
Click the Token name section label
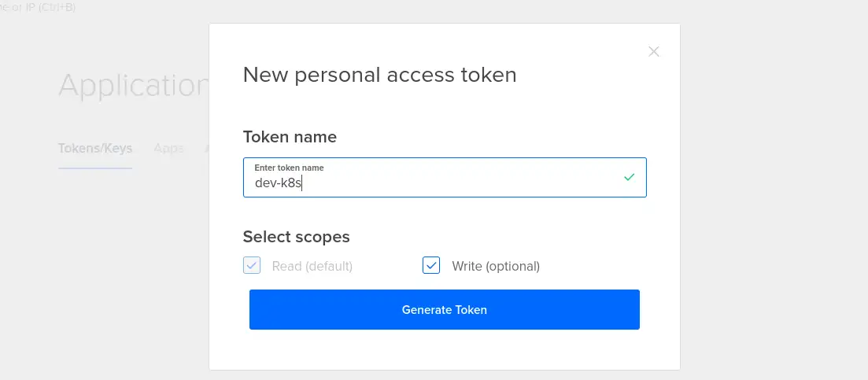coord(290,137)
